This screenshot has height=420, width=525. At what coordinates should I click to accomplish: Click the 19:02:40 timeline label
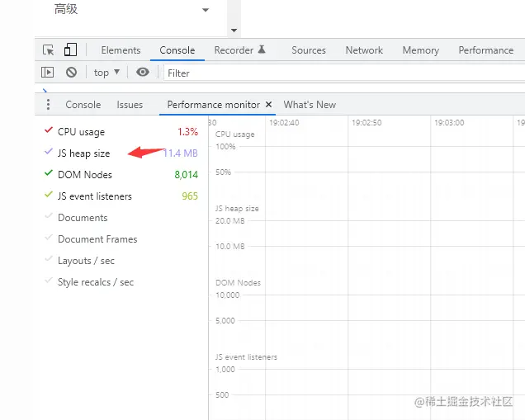pyautogui.click(x=284, y=122)
